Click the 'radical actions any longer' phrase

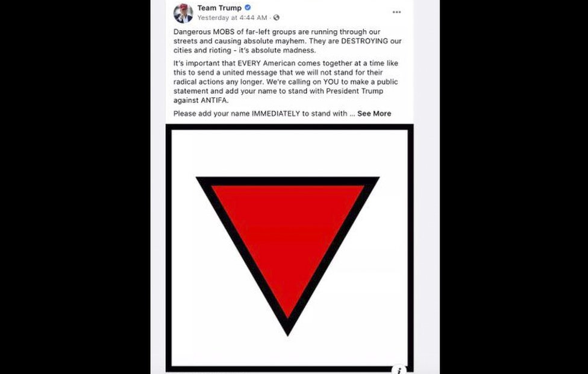coord(219,82)
